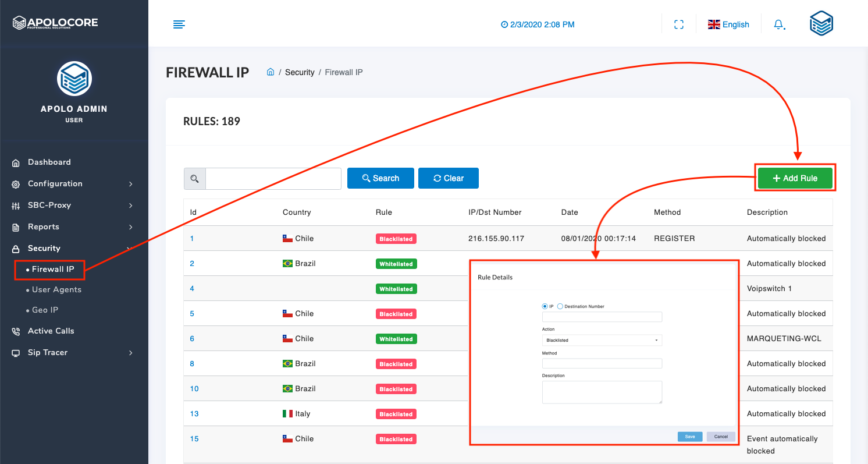Screen dimensions: 868x464
Task: Open User Agents in the sidebar
Action: pyautogui.click(x=56, y=290)
